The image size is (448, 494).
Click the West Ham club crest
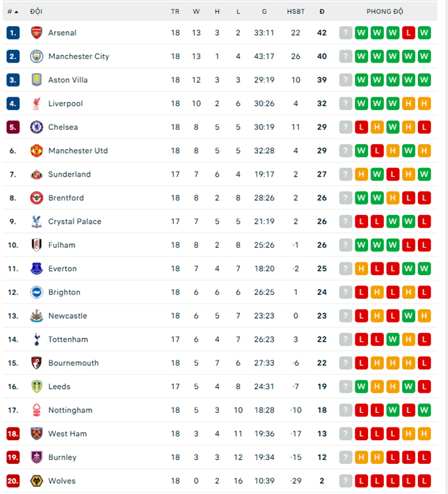(x=36, y=434)
